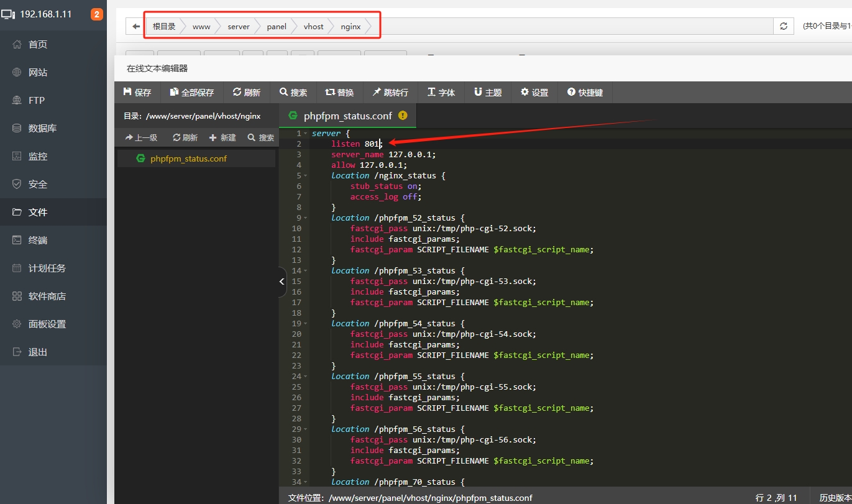Click the back arrow in the path bar
Image resolution: width=852 pixels, height=504 pixels.
[136, 26]
